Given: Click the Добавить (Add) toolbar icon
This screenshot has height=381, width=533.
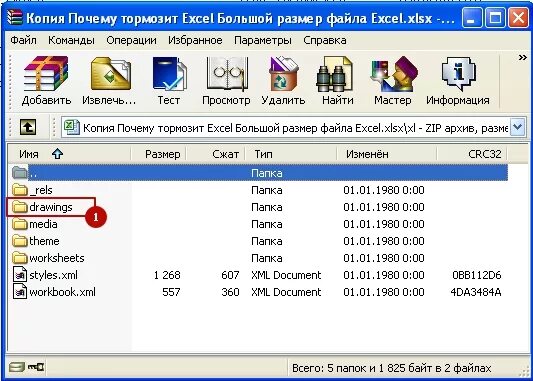Looking at the screenshot, I should coord(46,81).
